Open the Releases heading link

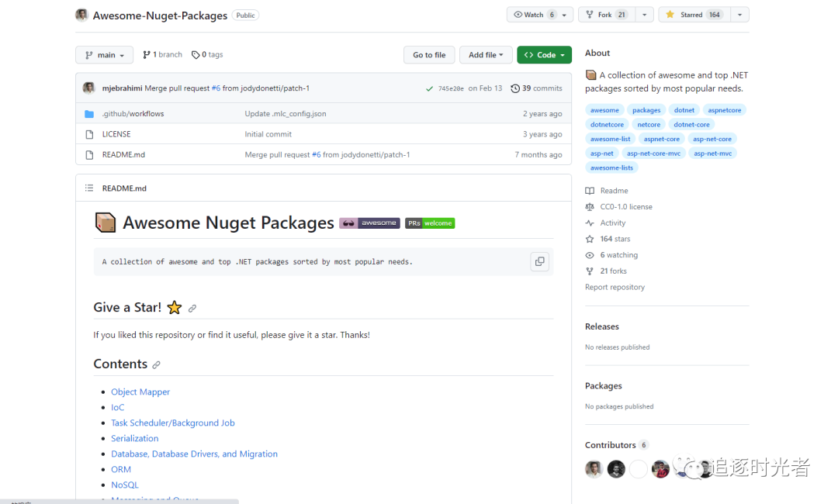(602, 326)
